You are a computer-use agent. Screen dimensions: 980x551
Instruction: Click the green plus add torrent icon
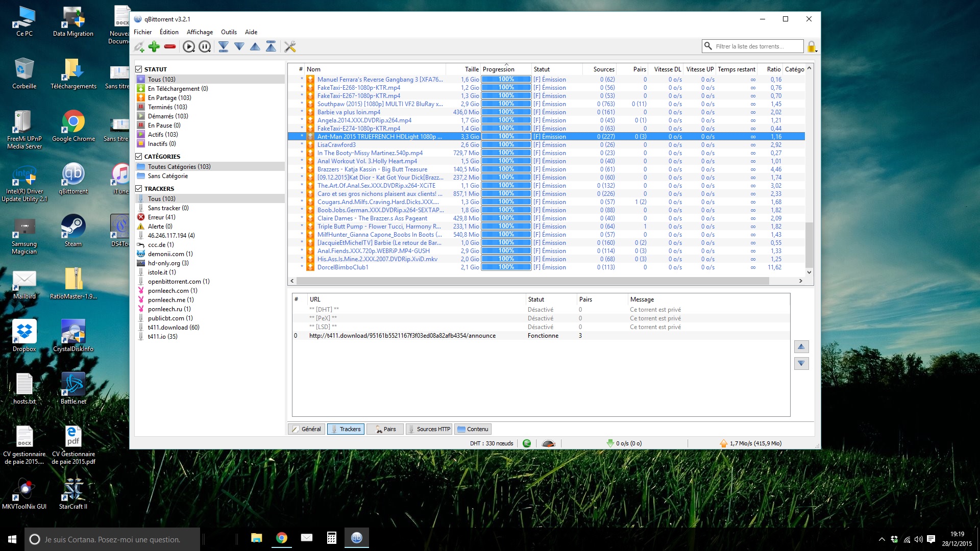154,47
